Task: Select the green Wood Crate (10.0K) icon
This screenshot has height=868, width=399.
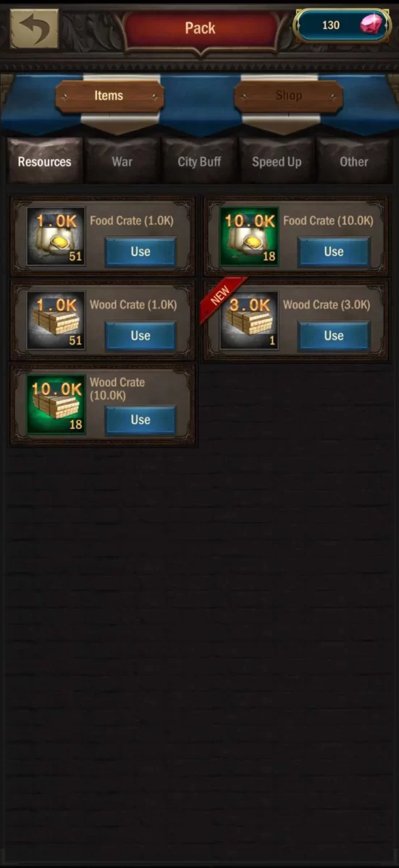Action: tap(56, 404)
